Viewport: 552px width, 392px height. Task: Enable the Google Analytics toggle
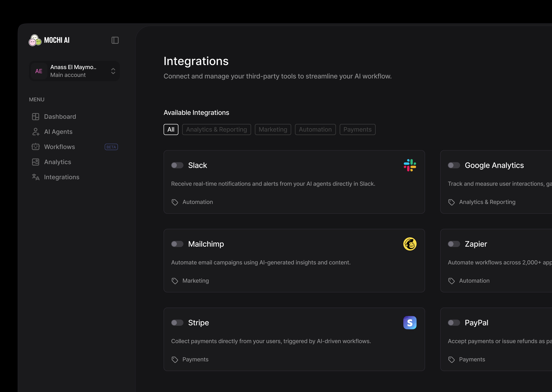click(x=454, y=165)
